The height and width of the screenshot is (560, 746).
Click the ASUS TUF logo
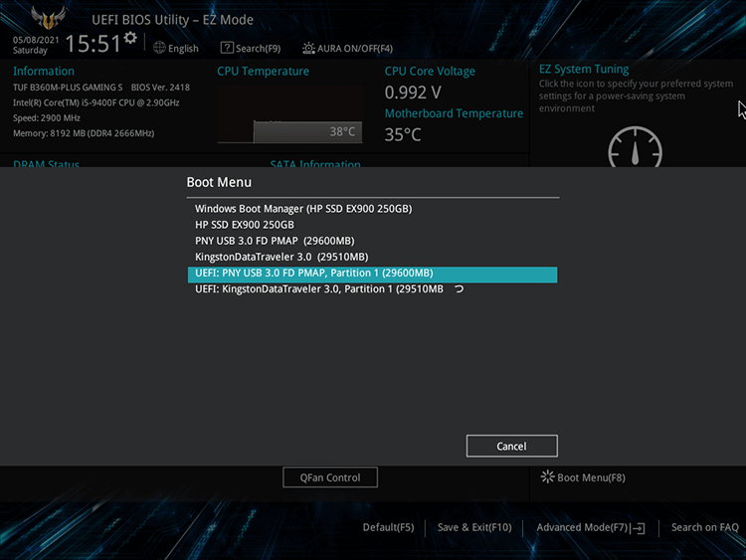coord(48,18)
